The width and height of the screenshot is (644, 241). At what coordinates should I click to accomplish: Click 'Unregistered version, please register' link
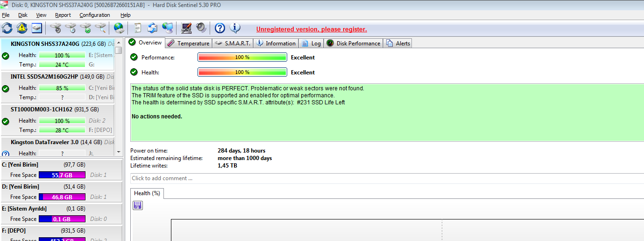(311, 29)
